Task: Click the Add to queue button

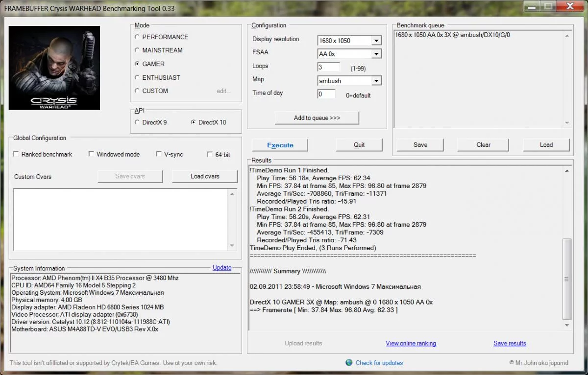Action: click(317, 118)
